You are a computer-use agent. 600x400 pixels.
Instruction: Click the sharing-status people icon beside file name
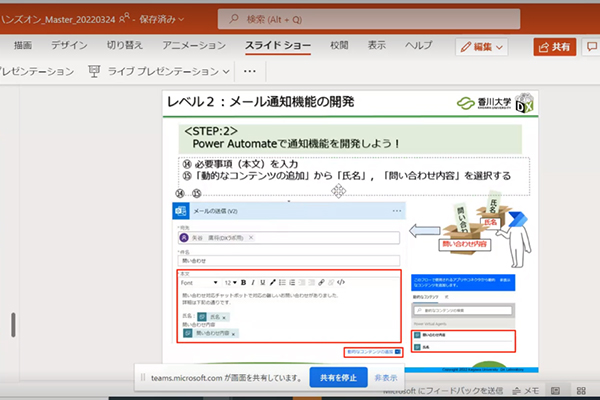point(124,18)
